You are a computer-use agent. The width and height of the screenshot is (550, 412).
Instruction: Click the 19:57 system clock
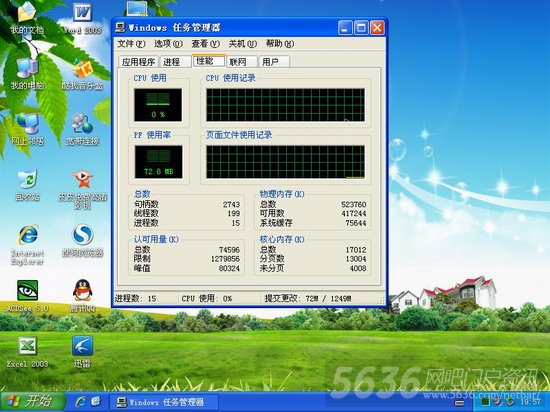(530, 401)
